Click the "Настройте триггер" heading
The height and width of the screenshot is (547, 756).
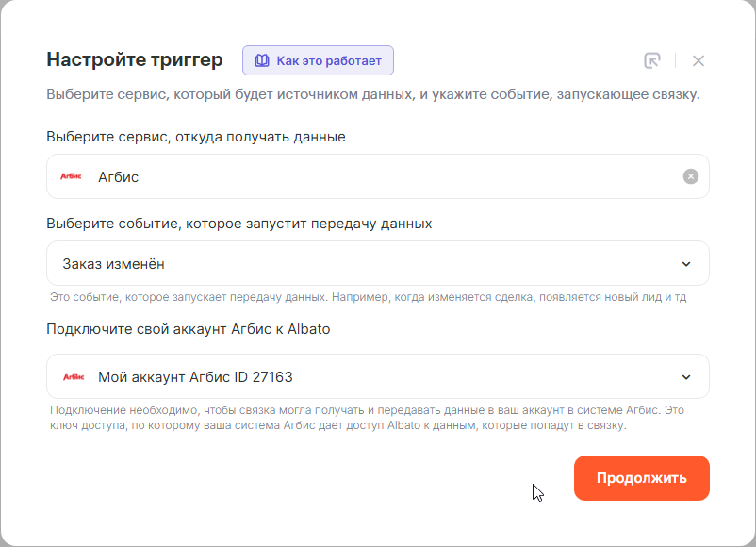point(135,60)
